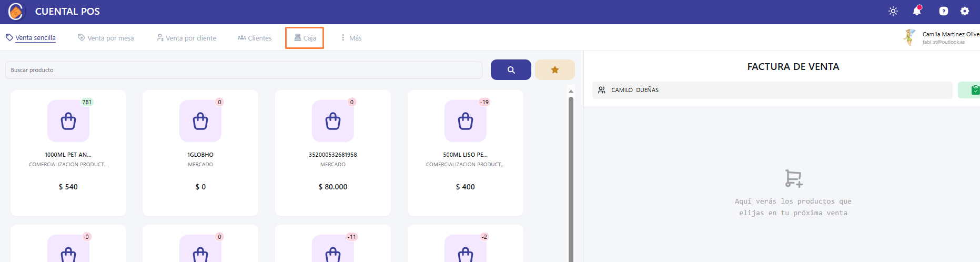Add 1000ML PET product to sale
Viewport: 980px width, 262px height.
[68, 153]
